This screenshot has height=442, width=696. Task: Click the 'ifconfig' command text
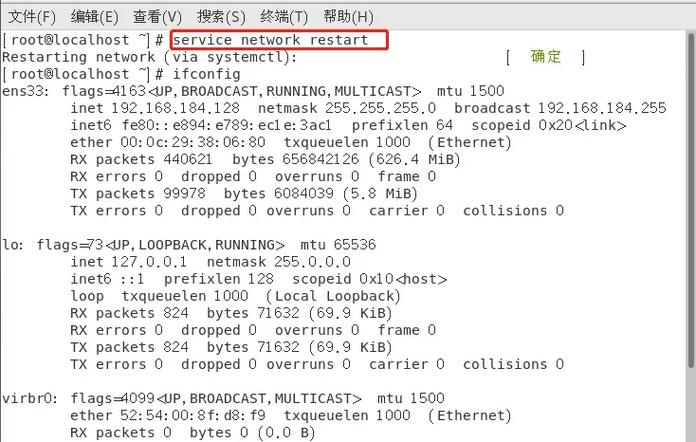point(206,74)
